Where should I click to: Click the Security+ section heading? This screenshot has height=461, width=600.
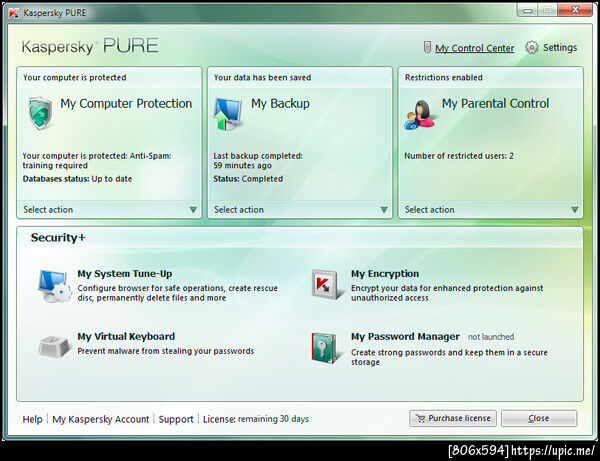(x=58, y=238)
